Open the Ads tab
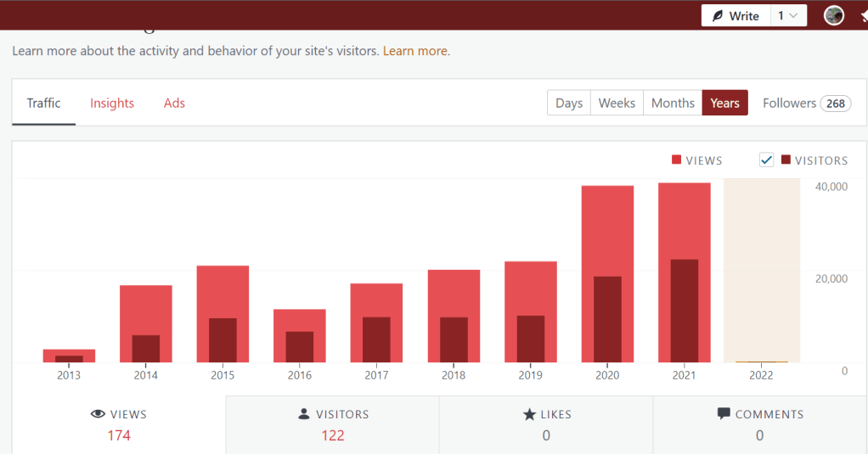Viewport: 868px width, 454px height. [174, 103]
